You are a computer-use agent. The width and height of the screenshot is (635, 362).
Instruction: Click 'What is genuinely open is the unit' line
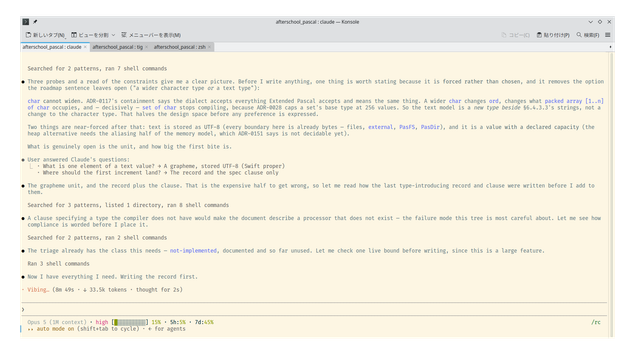tap(130, 147)
